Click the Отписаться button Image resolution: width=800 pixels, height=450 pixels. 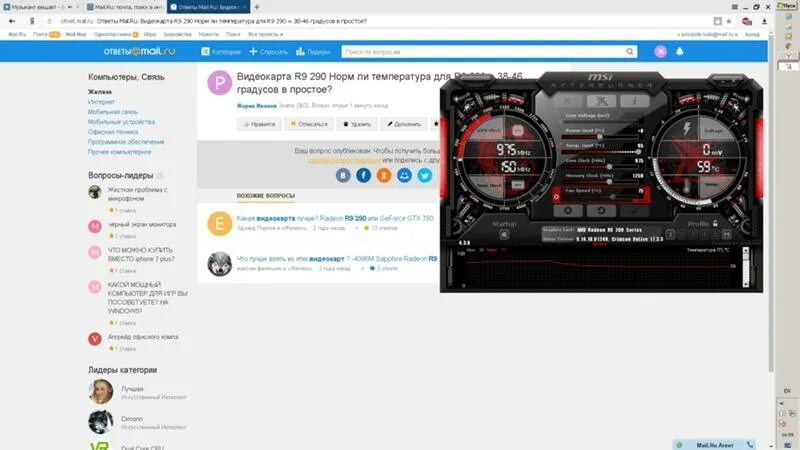pyautogui.click(x=309, y=124)
